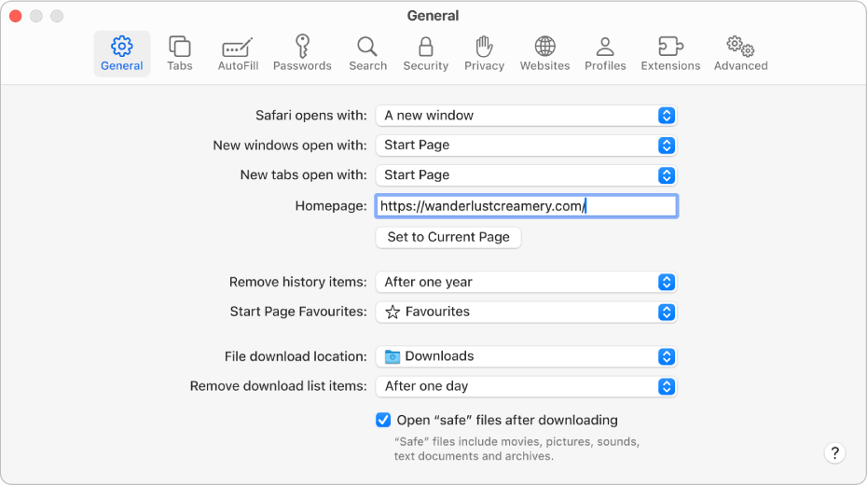Open the Extensions puzzle-piece pane

click(x=670, y=53)
